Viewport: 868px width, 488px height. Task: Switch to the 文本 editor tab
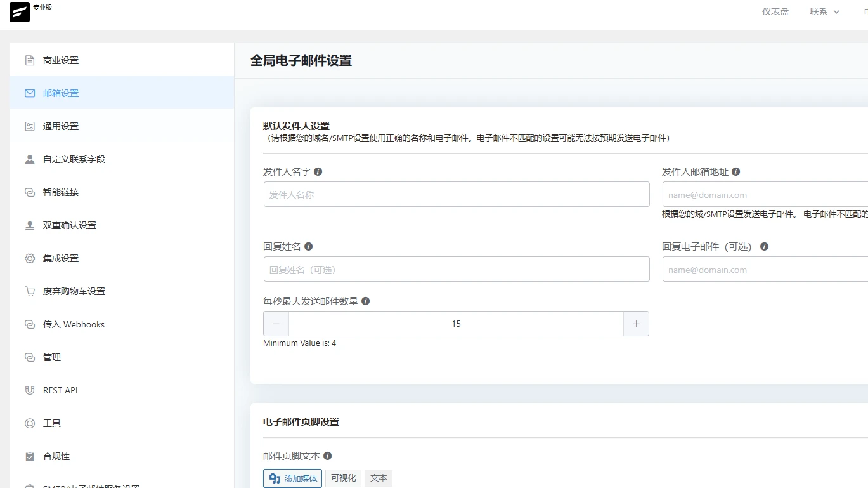pyautogui.click(x=378, y=478)
